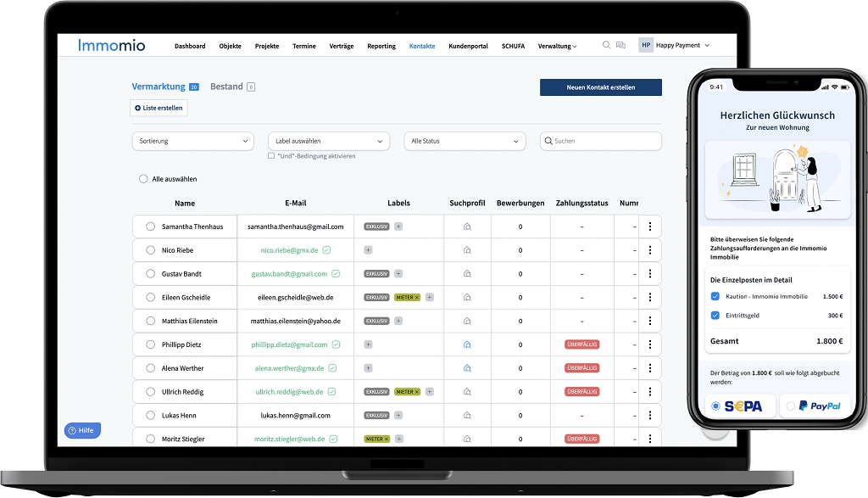Open three-dot menu for Eileen Gscheidle

pos(650,298)
